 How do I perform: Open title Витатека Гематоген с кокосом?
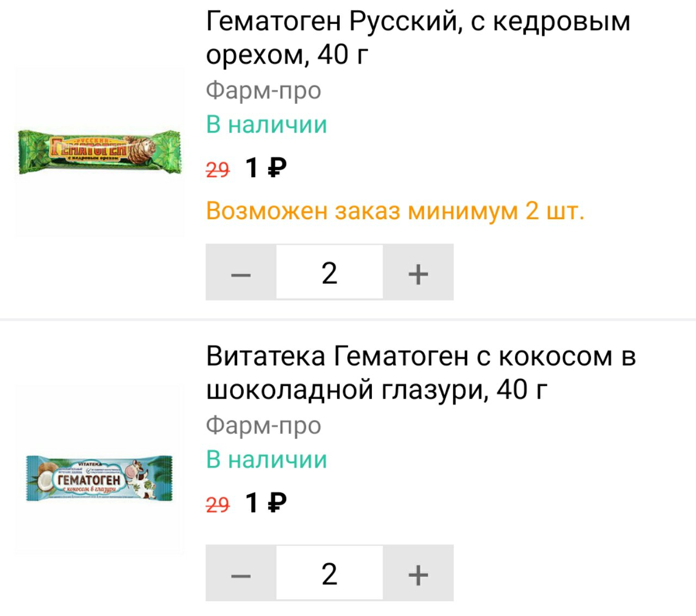(x=420, y=372)
